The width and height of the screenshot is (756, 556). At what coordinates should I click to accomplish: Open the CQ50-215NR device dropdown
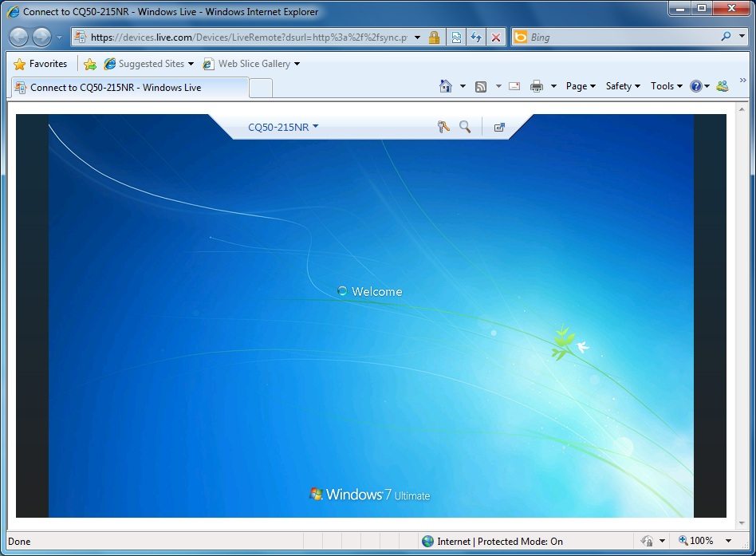(x=283, y=127)
